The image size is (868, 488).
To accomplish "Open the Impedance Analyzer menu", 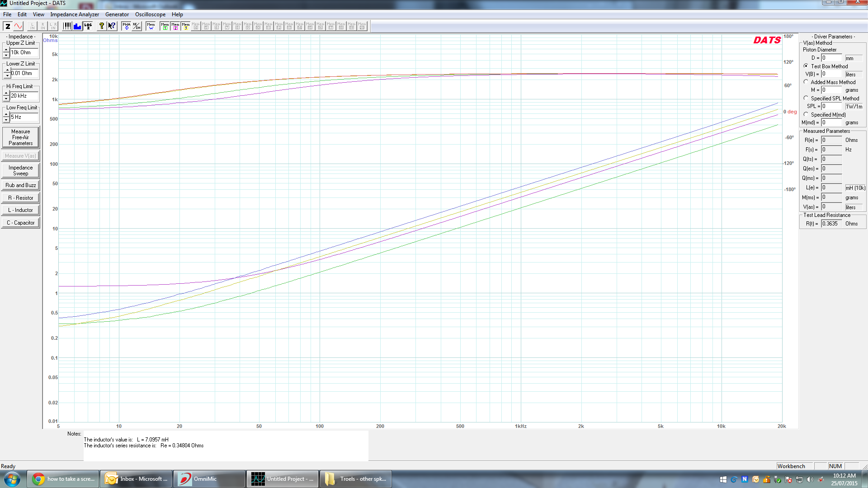I will pyautogui.click(x=75, y=14).
